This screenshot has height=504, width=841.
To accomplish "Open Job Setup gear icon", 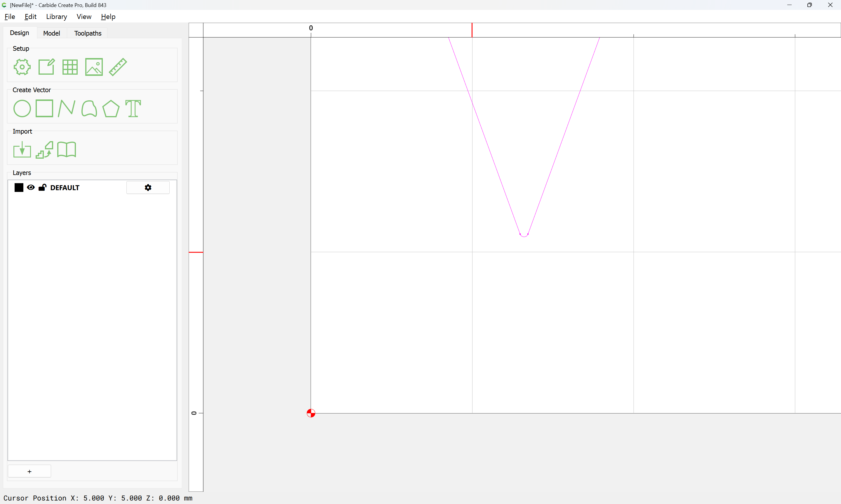I will pyautogui.click(x=22, y=67).
